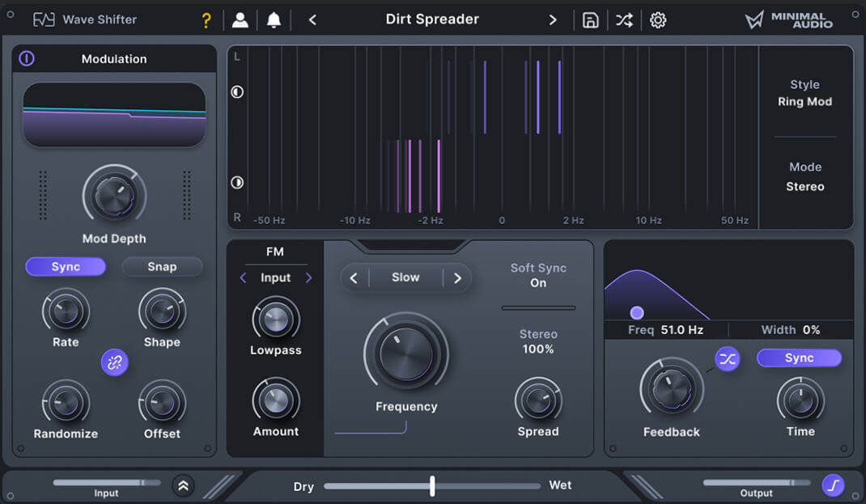Click the Rate knob
The width and height of the screenshot is (866, 504).
point(66,311)
